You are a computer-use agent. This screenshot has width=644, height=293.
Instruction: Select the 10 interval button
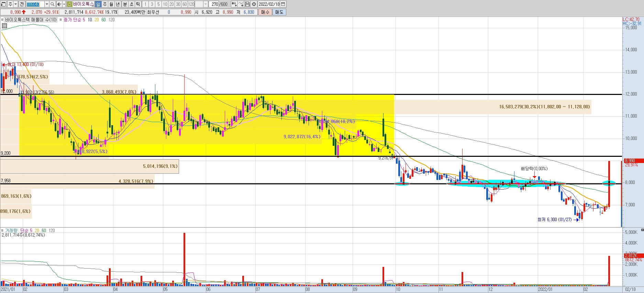pos(165,4)
